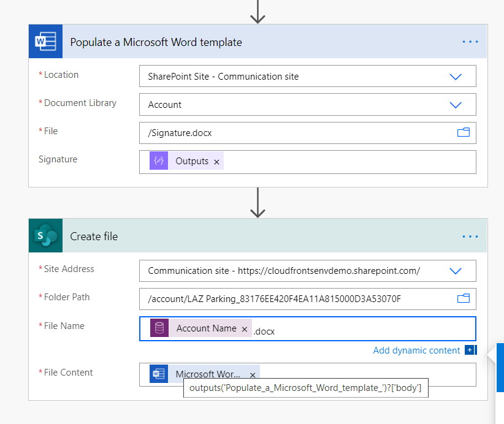Collapse the Create file action header
The height and width of the screenshot is (424, 504).
tap(258, 236)
